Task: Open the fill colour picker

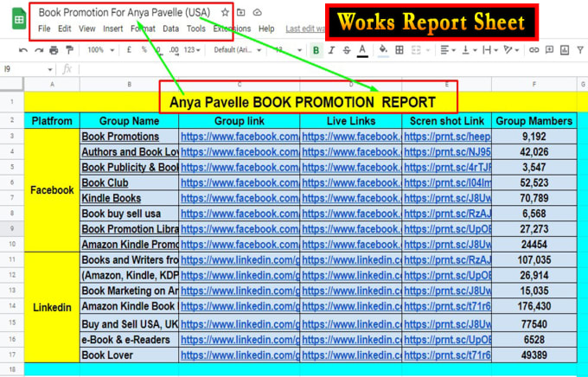Action: [x=383, y=50]
